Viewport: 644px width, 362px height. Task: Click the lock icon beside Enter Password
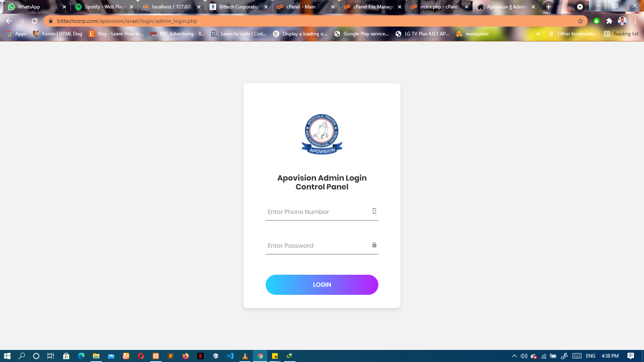[375, 244]
